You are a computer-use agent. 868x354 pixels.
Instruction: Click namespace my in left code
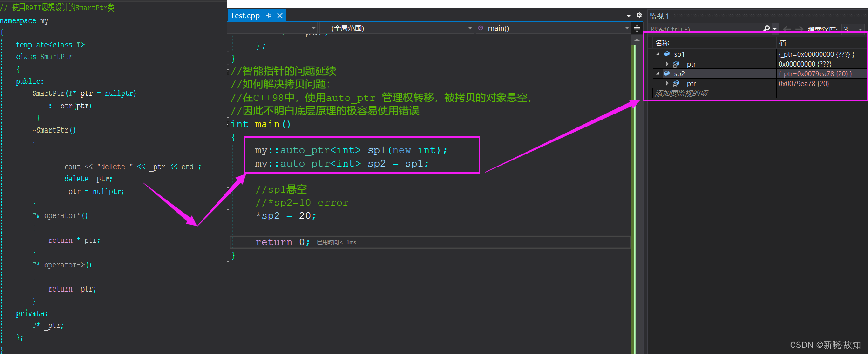(24, 21)
